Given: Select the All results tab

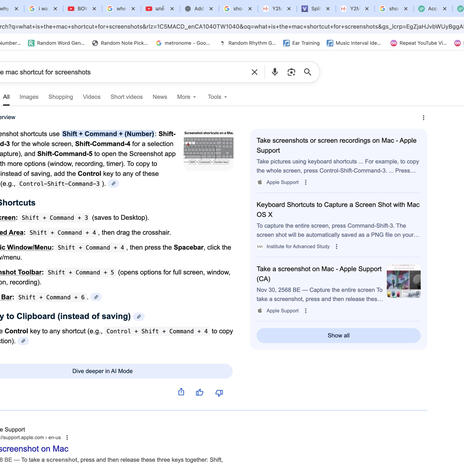Looking at the screenshot, I should pyautogui.click(x=6, y=97).
